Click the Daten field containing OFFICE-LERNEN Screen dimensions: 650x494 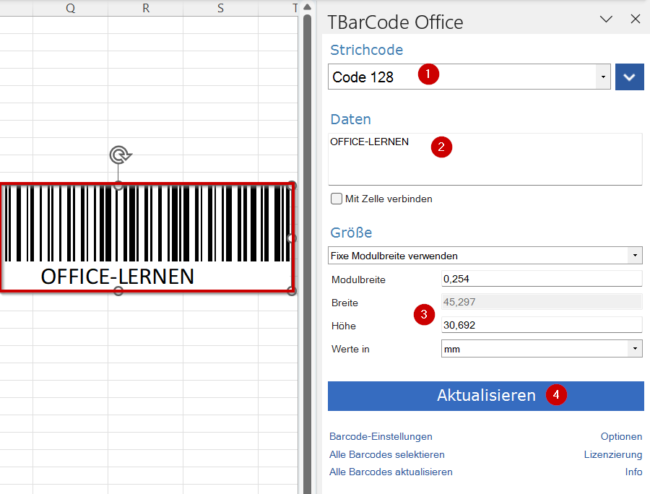click(x=485, y=159)
